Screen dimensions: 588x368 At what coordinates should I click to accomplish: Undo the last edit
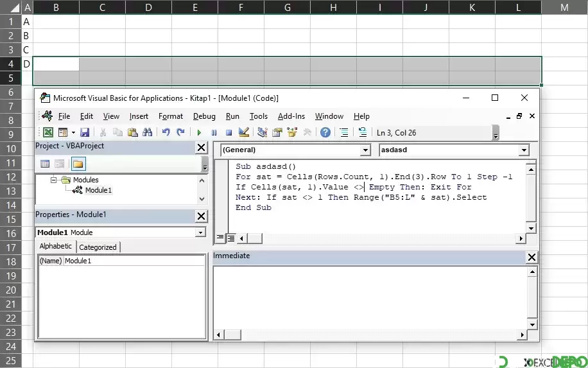[166, 132]
